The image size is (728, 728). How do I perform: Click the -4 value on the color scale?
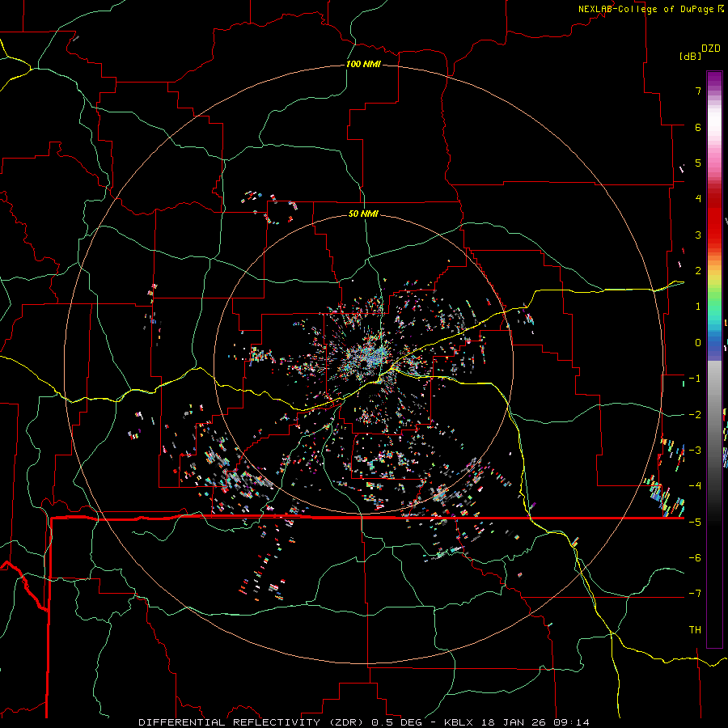pos(695,485)
